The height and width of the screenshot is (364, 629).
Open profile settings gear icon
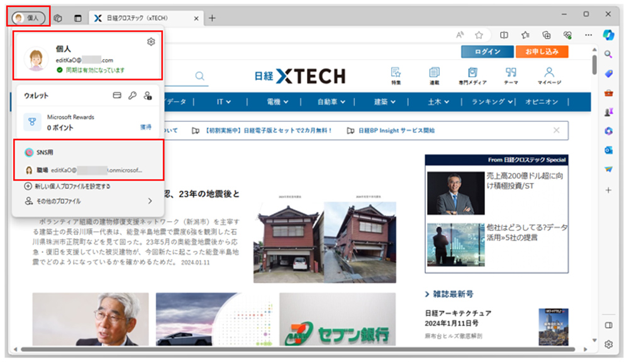151,42
